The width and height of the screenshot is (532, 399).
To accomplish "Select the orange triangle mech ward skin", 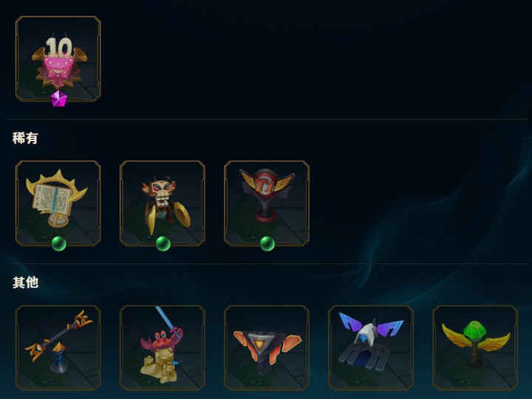I will pos(267,348).
